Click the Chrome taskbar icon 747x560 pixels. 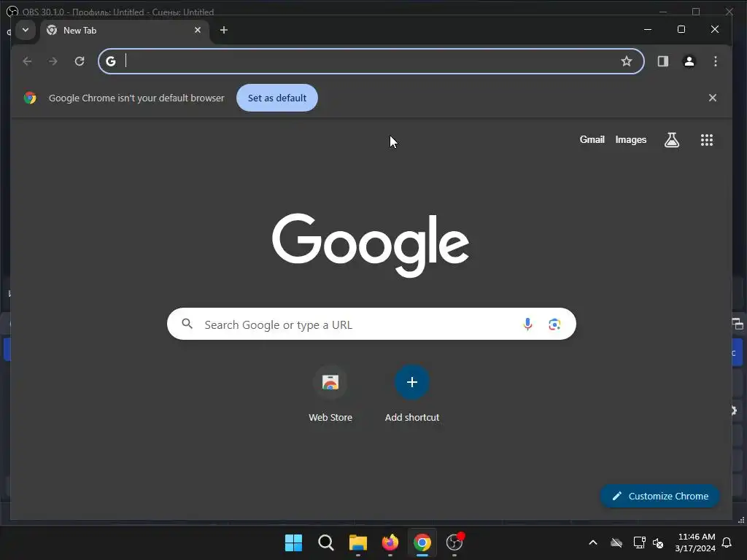pyautogui.click(x=422, y=542)
